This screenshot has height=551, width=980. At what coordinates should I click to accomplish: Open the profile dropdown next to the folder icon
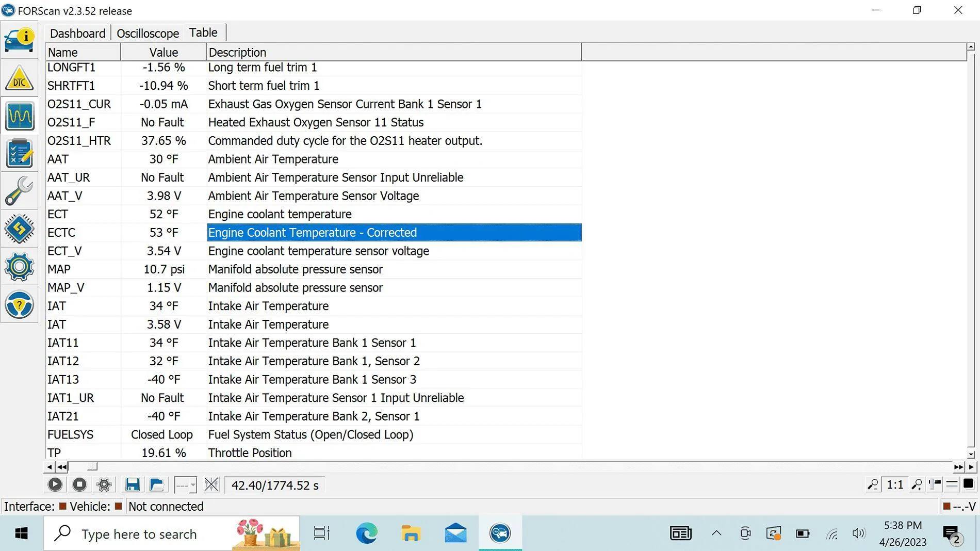[x=186, y=485]
